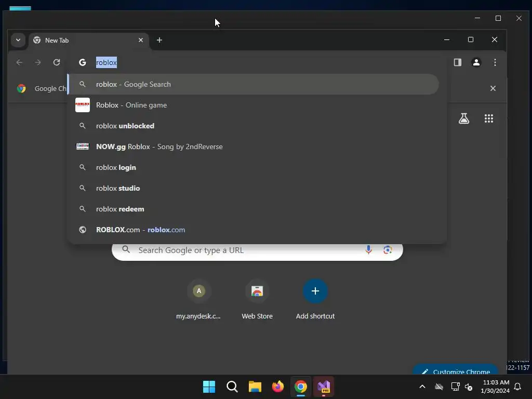Viewport: 532px width, 399px height.
Task: Click the Roblox logo thumbnail in suggestions
Action: (x=83, y=105)
